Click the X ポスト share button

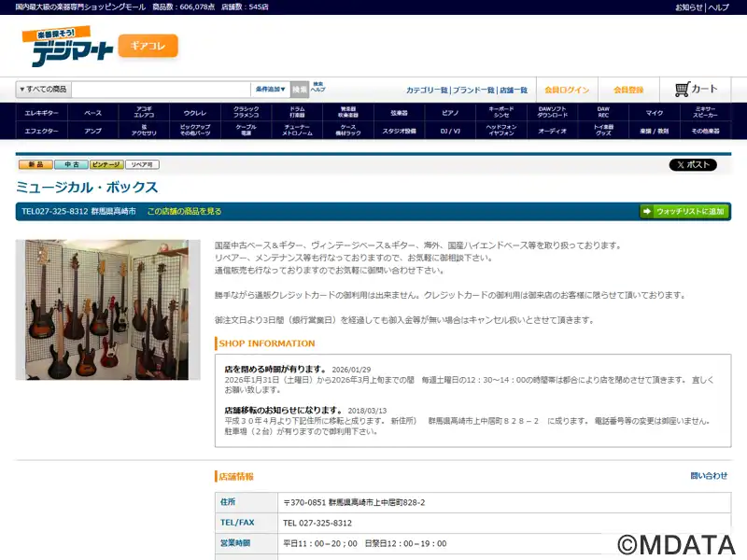(x=693, y=165)
